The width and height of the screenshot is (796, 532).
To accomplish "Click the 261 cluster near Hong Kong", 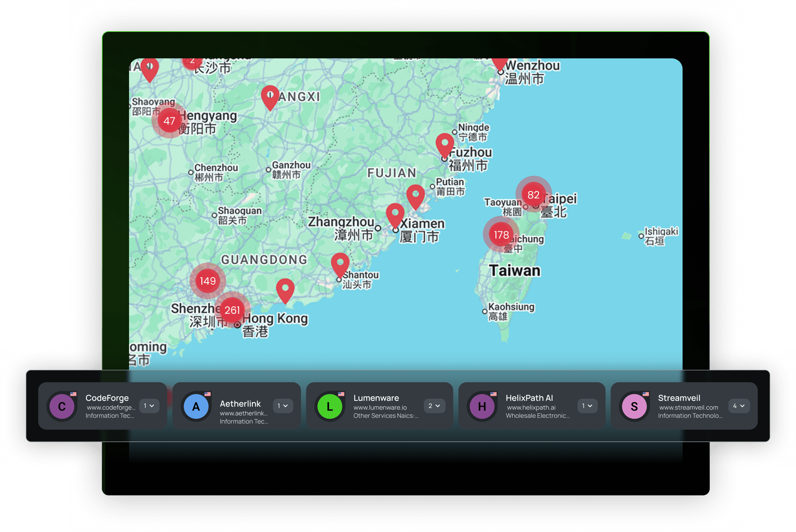I will tap(232, 310).
